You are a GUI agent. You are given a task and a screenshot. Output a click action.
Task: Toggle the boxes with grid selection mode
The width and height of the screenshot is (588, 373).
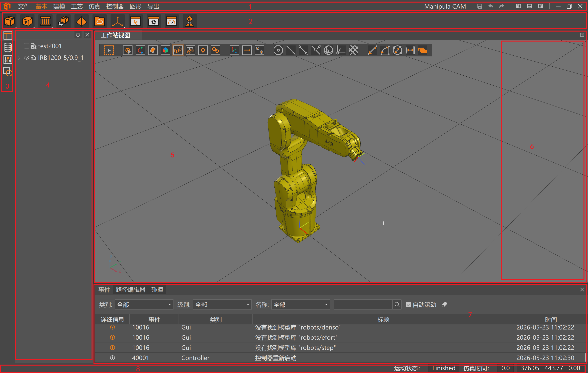click(x=191, y=50)
